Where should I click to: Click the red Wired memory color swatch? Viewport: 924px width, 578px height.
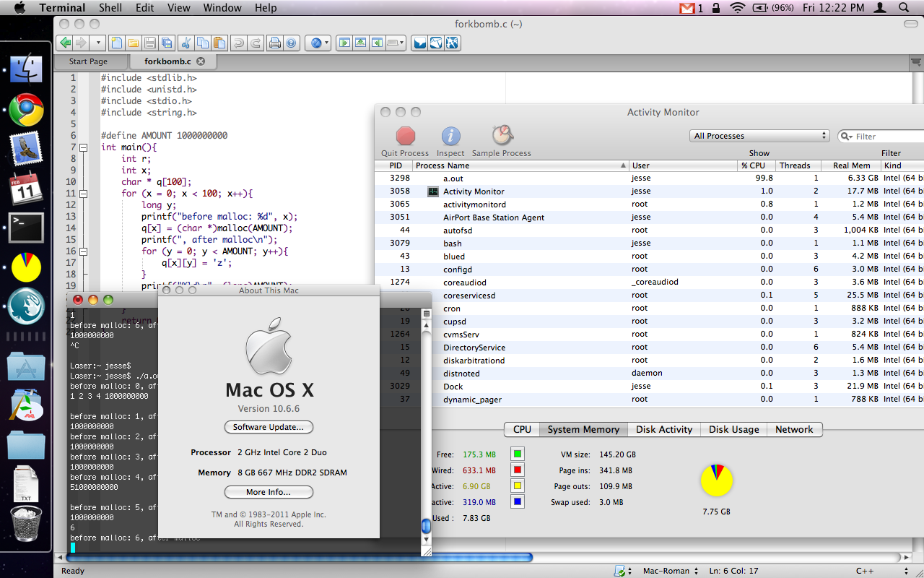(518, 470)
